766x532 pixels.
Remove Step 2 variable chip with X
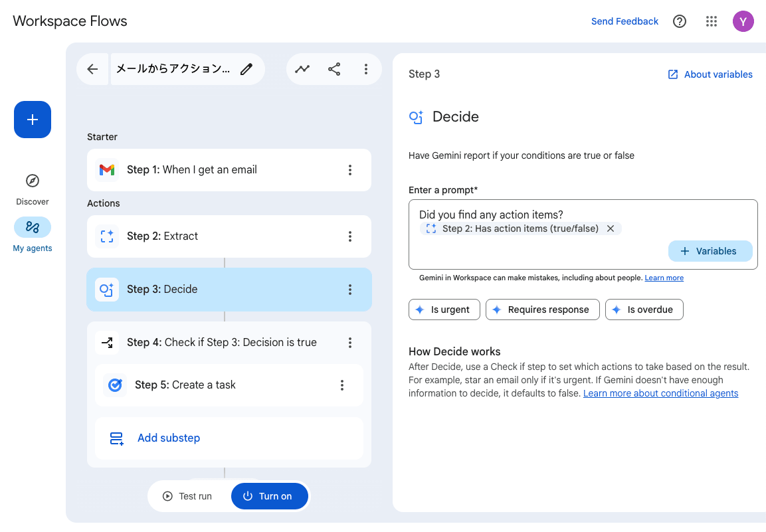610,228
